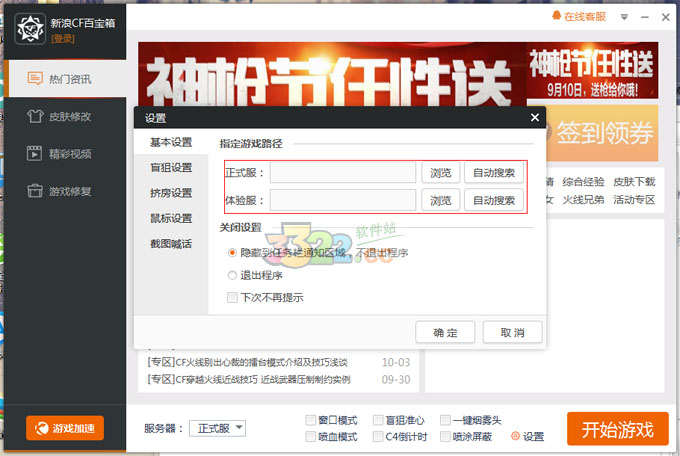Click the 新浪CF百宝箱 logo avatar
Image resolution: width=680 pixels, height=456 pixels.
pyautogui.click(x=27, y=28)
